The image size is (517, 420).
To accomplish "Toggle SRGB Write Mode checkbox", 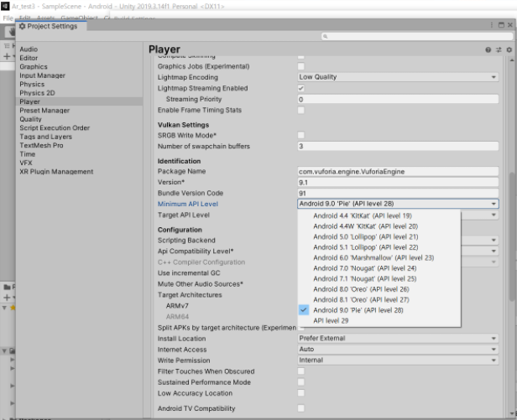I will [301, 135].
